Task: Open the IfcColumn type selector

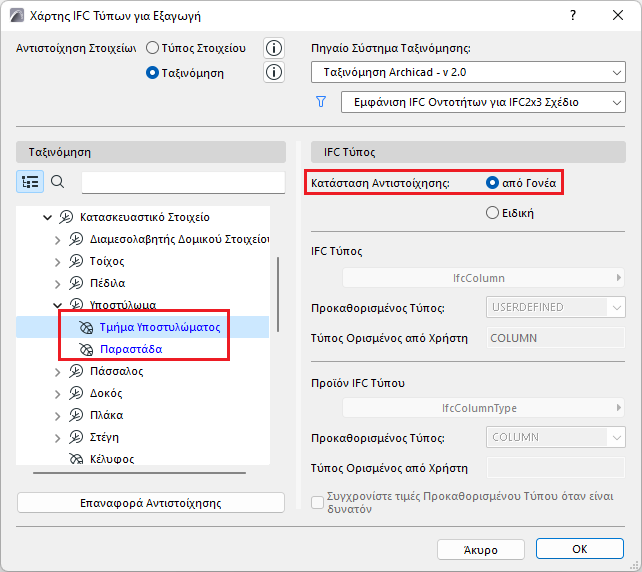Action: 483,278
